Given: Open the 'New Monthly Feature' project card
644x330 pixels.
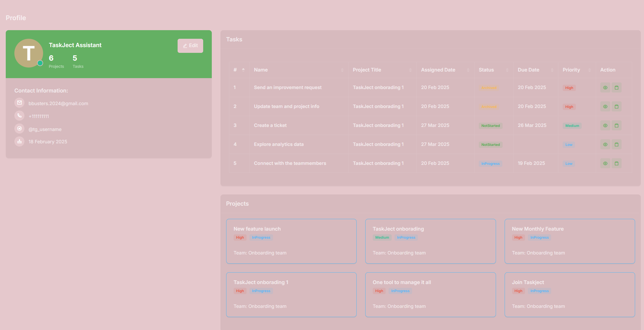Looking at the screenshot, I should click(570, 241).
